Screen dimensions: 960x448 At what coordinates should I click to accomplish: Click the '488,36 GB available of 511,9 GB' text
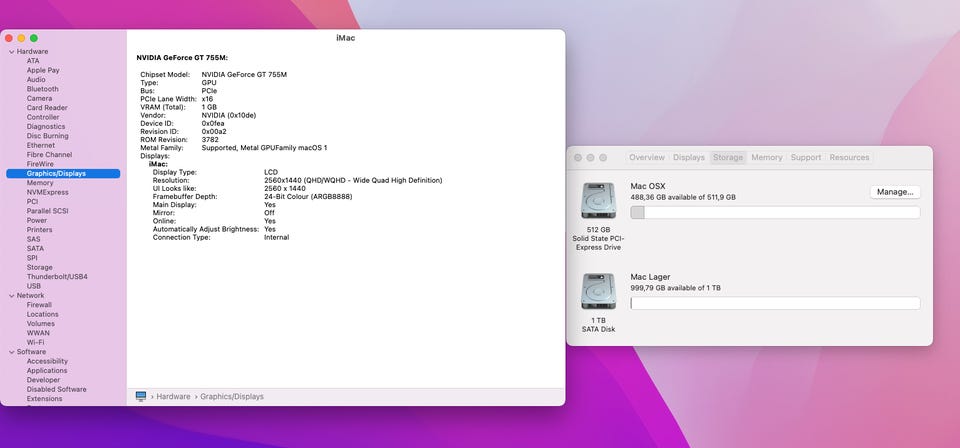point(683,198)
